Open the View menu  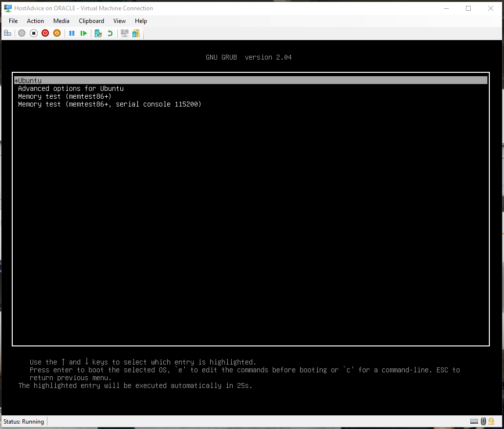[119, 21]
